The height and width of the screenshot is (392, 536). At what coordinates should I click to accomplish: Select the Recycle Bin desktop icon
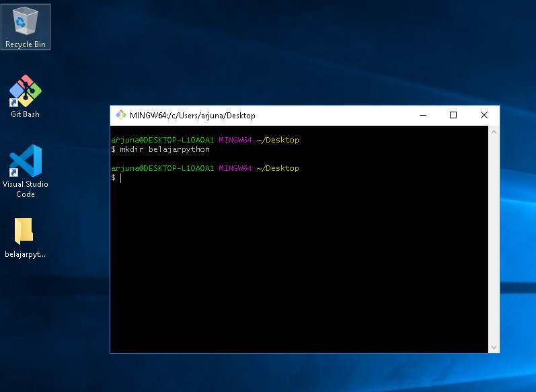coord(26,27)
